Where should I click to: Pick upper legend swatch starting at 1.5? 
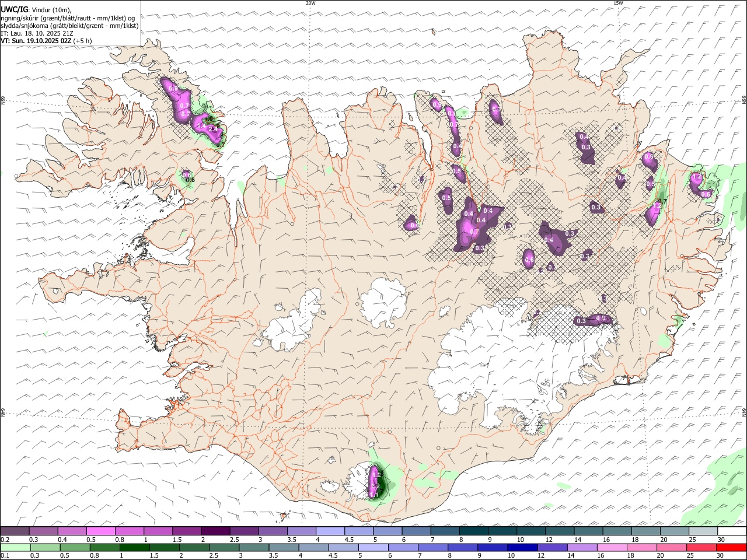click(x=187, y=531)
